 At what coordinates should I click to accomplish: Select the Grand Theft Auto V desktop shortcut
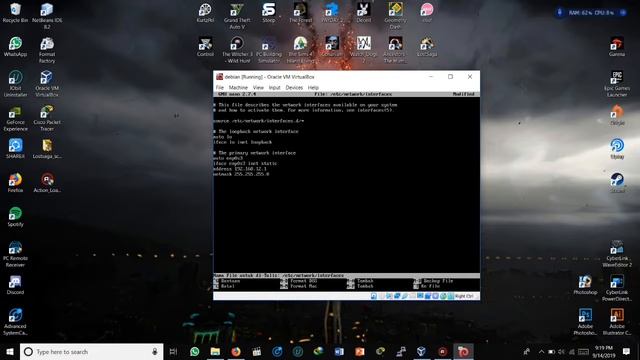237,16
